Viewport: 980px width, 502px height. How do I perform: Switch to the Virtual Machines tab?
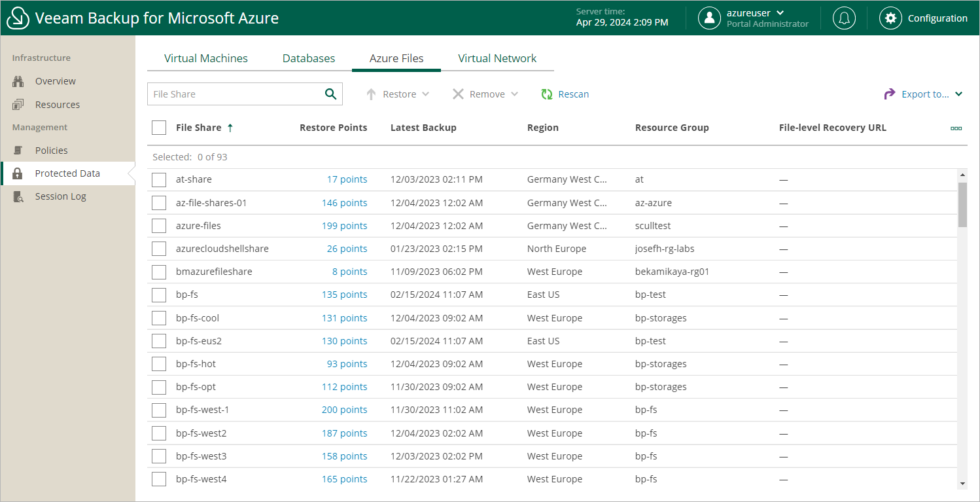206,58
